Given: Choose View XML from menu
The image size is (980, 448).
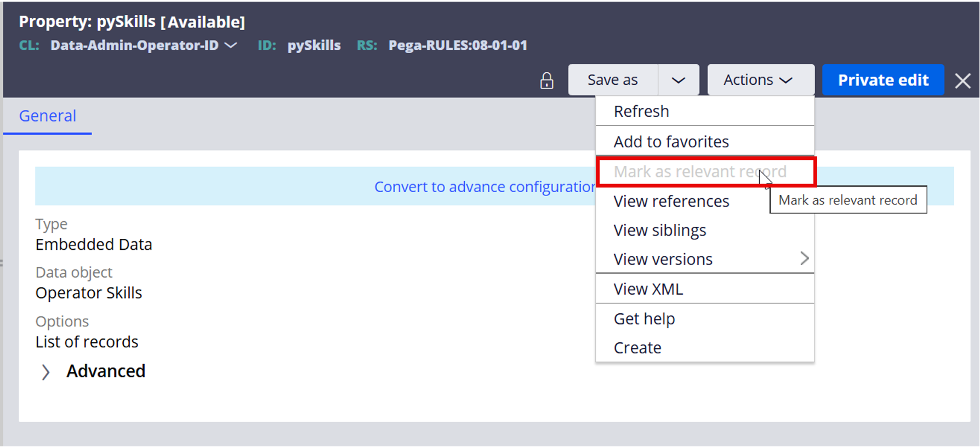Looking at the screenshot, I should click(x=648, y=289).
